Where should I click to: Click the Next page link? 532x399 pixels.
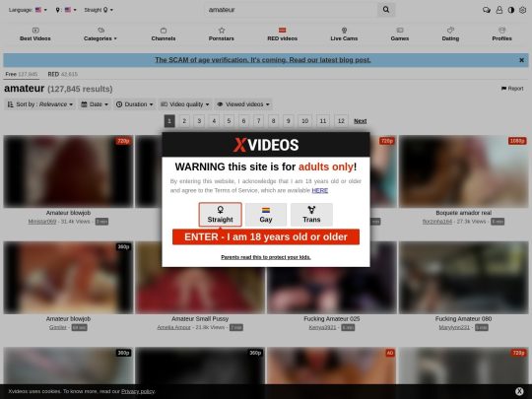pyautogui.click(x=360, y=121)
